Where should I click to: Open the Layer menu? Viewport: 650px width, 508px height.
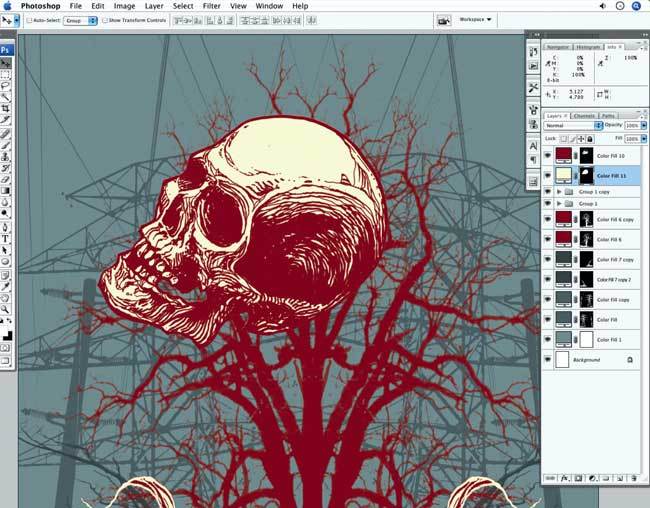click(x=154, y=6)
